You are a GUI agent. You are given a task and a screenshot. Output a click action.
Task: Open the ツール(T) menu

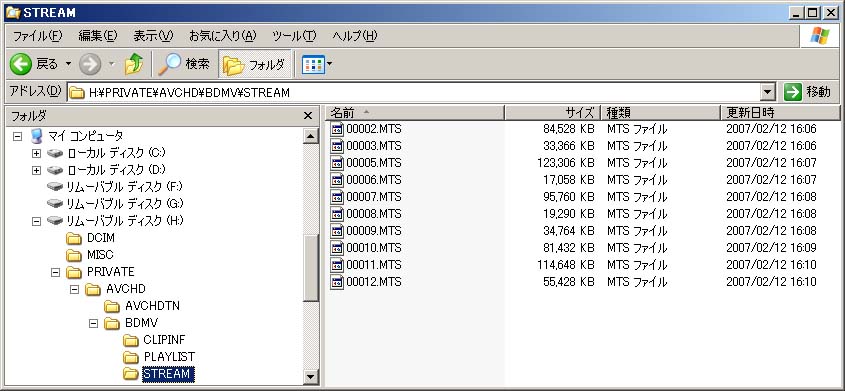point(294,36)
